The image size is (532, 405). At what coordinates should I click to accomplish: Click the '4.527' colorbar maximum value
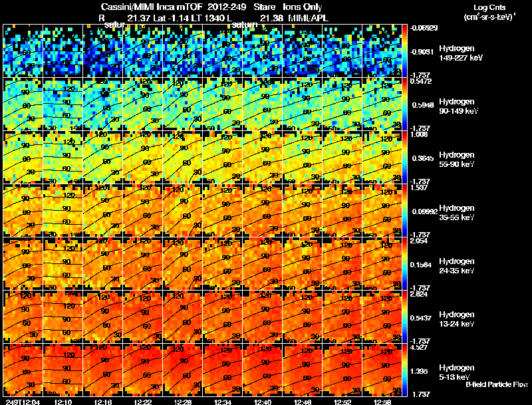coord(419,347)
